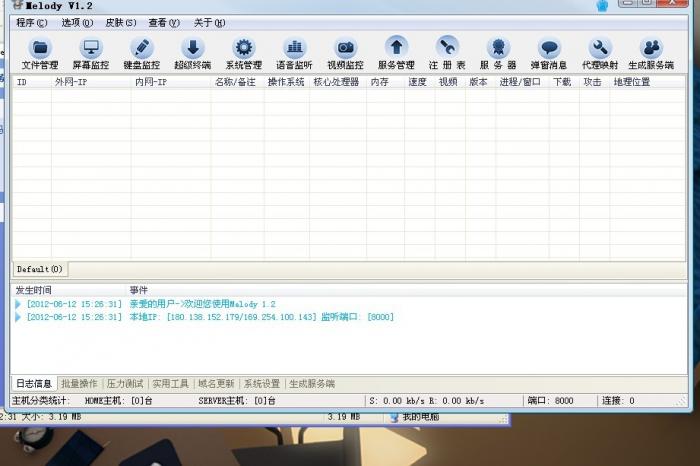The image size is (700, 466).
Task: Click the 下载 column header
Action: (x=564, y=82)
